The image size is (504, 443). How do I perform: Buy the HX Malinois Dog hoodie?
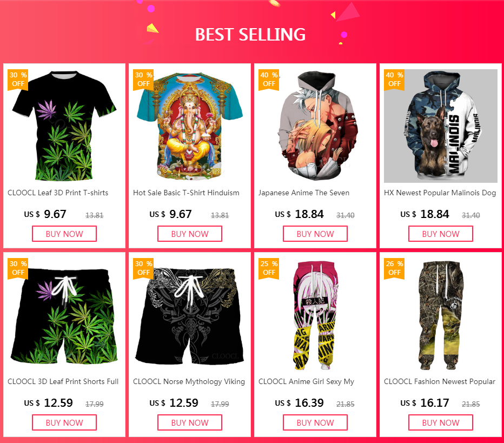pyautogui.click(x=441, y=234)
